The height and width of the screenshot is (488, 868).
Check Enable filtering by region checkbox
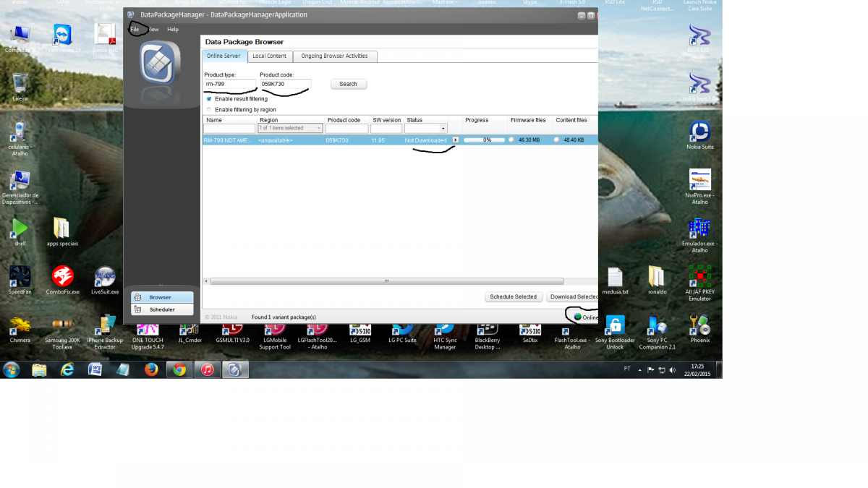pyautogui.click(x=209, y=110)
